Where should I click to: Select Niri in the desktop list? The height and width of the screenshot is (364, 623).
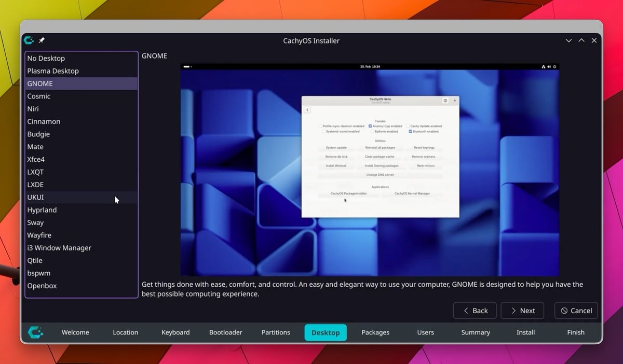point(82,109)
